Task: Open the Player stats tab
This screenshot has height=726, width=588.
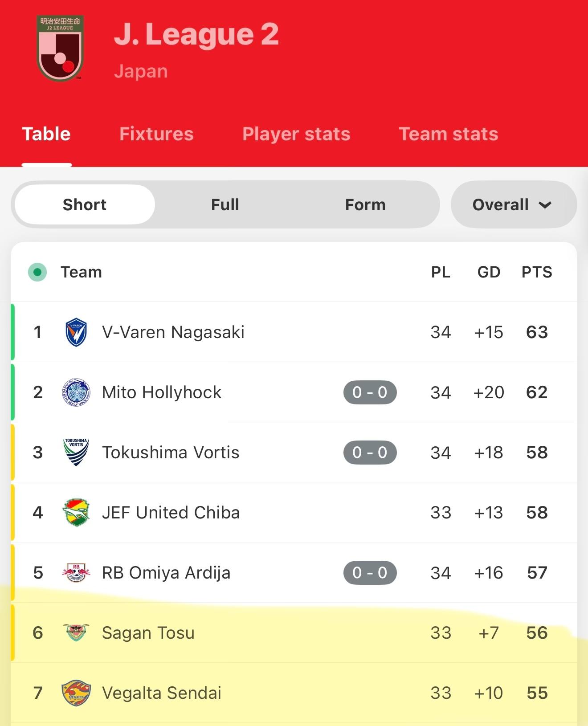Action: point(296,134)
